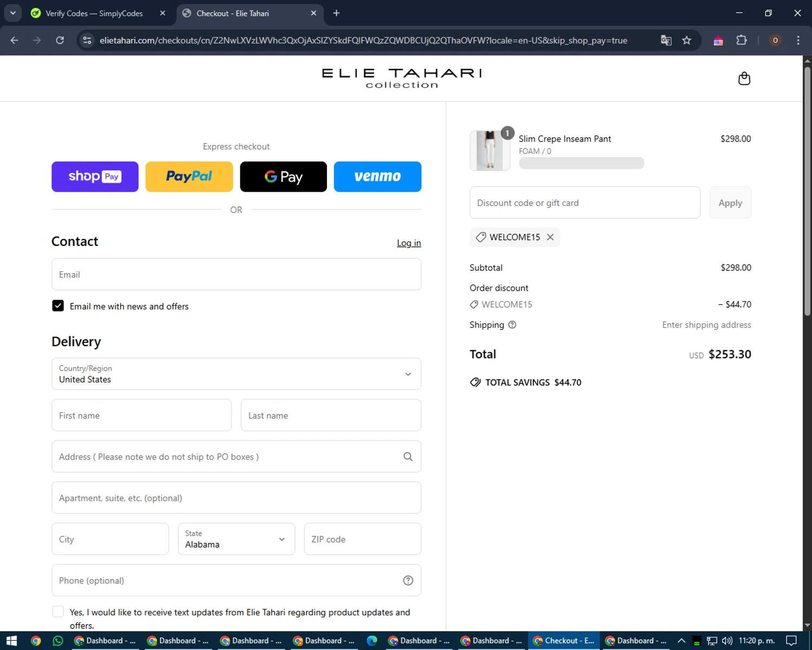This screenshot has width=812, height=650.
Task: Click the network tray icon
Action: point(712,641)
